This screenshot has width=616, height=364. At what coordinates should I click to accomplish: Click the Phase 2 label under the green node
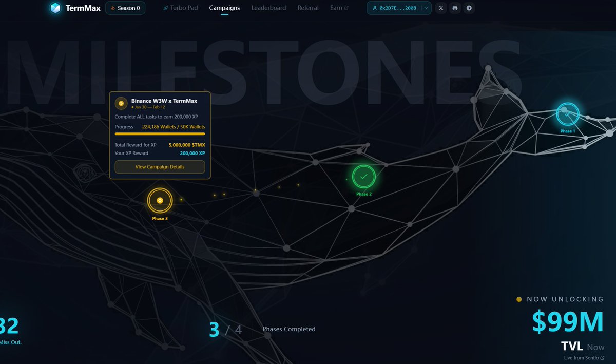pos(364,194)
